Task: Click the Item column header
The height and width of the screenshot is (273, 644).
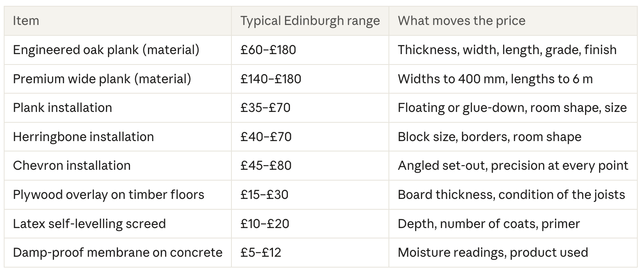Action: tap(118, 21)
